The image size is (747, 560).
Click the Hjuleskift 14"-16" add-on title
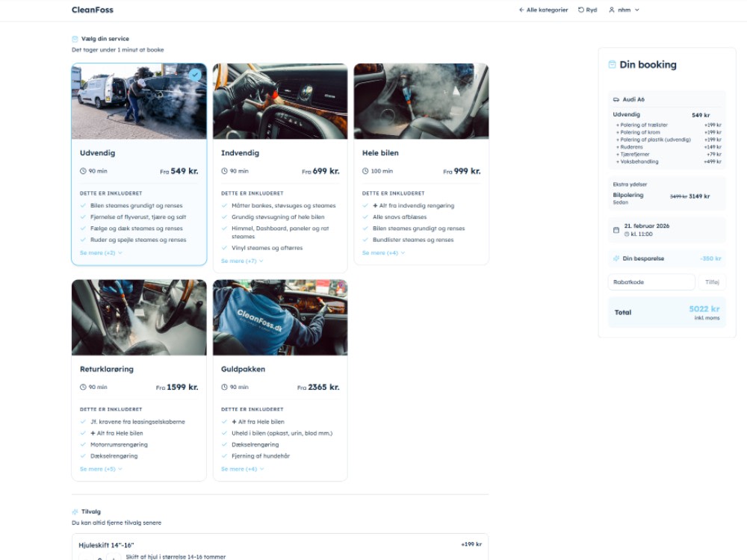tap(106, 545)
